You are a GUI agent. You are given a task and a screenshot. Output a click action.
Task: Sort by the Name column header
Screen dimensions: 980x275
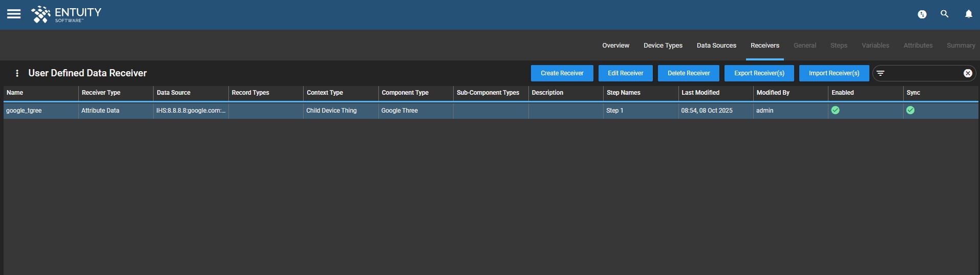(41, 93)
